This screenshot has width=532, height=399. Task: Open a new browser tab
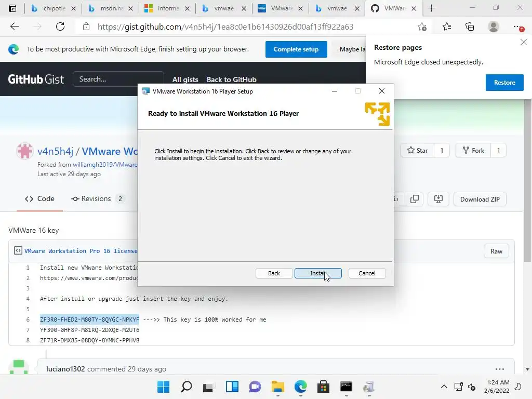click(x=431, y=8)
